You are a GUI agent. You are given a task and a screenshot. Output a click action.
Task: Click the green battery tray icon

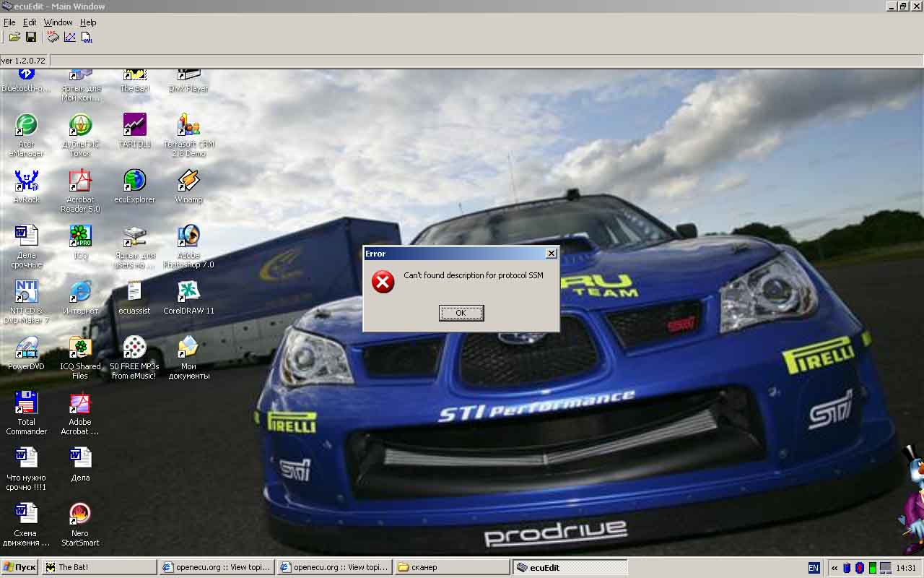pyautogui.click(x=872, y=568)
